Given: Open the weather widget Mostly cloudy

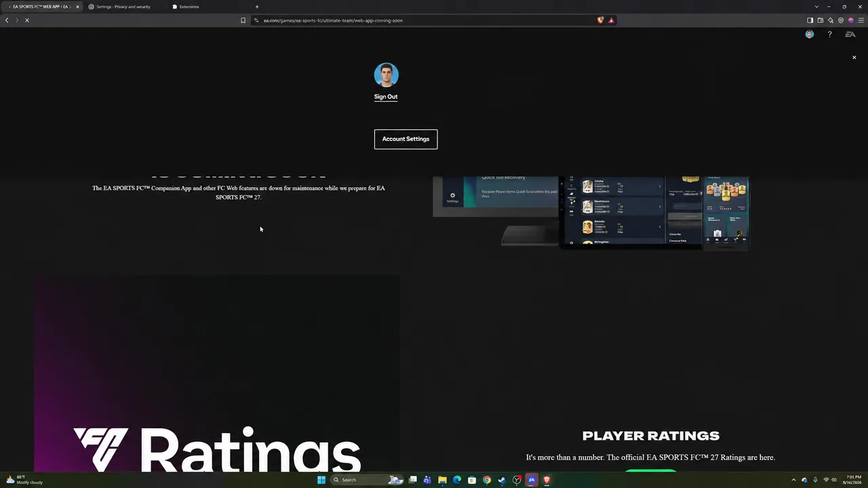Looking at the screenshot, I should click(24, 480).
